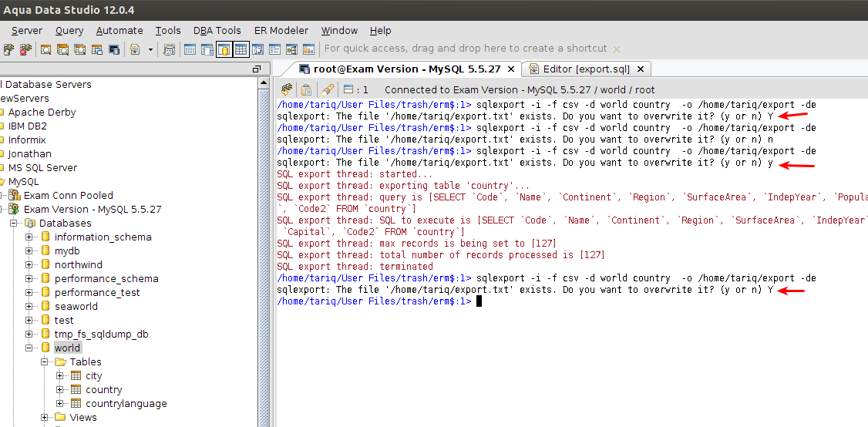Viewport: 868px width, 427px height.
Task: Toggle the yellow database cylinder view button
Action: (224, 49)
